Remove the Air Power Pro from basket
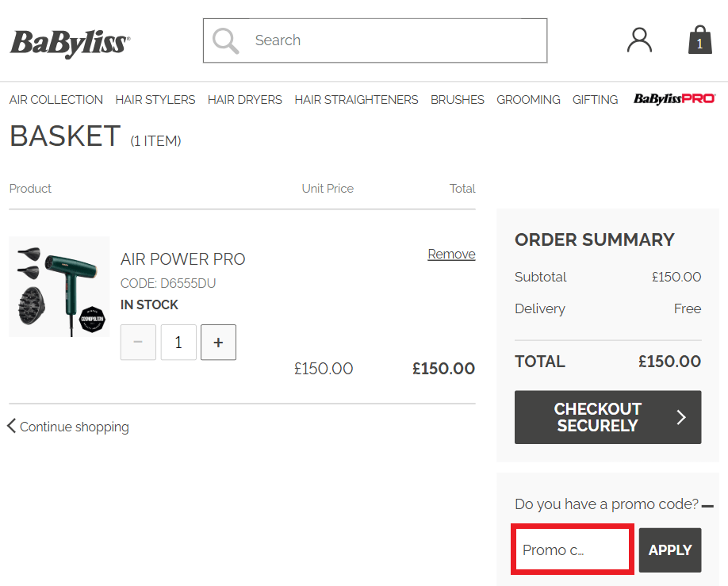This screenshot has height=586, width=728. click(x=451, y=254)
